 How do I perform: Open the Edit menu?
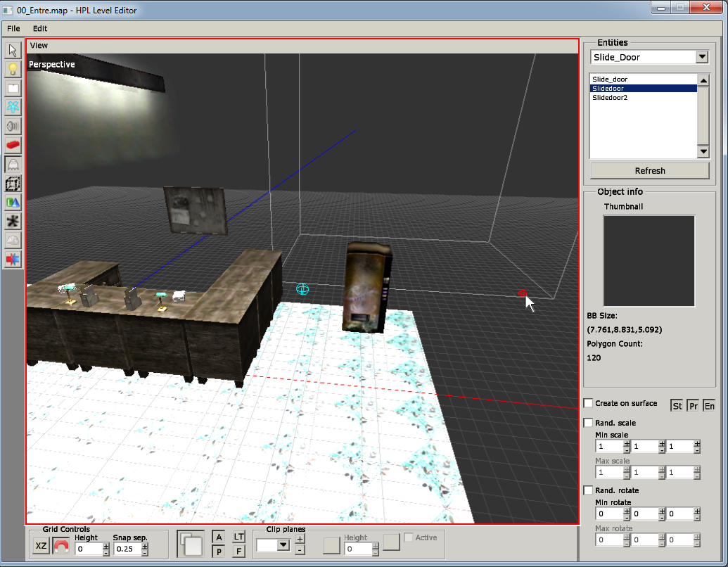click(40, 29)
